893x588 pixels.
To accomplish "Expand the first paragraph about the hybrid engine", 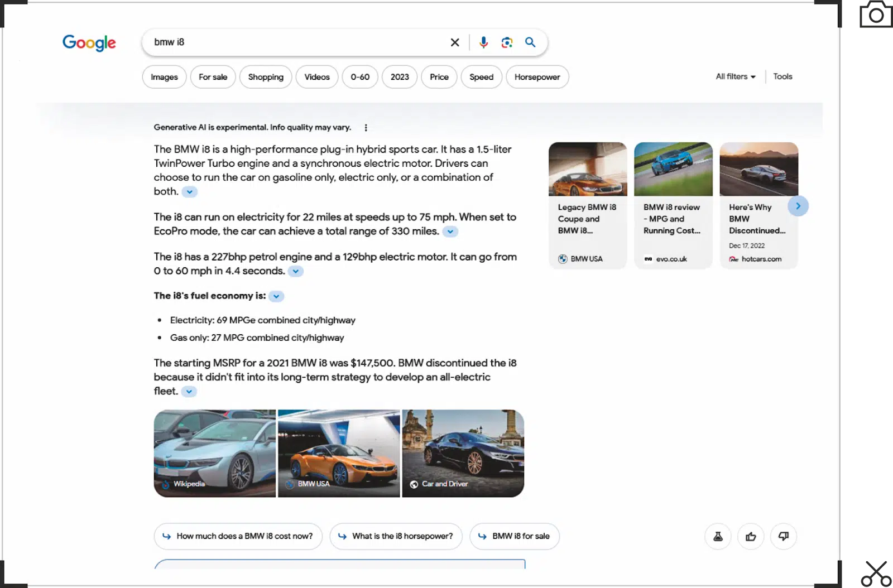I will click(190, 192).
